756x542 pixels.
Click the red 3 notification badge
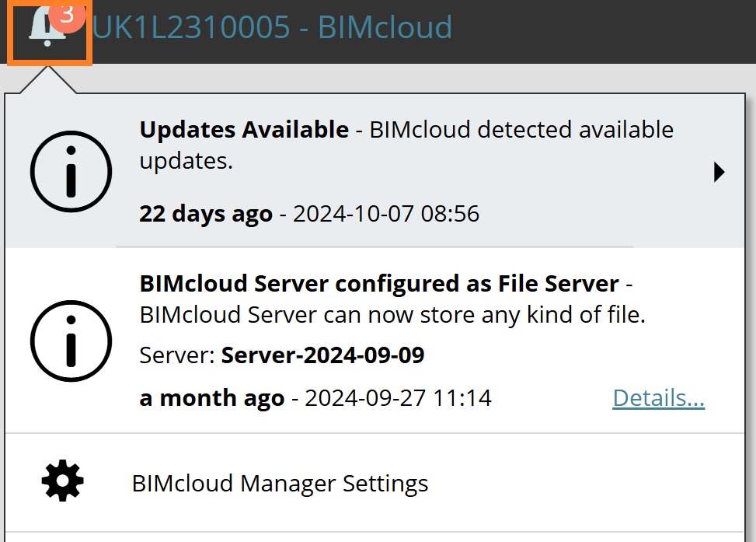[x=67, y=15]
